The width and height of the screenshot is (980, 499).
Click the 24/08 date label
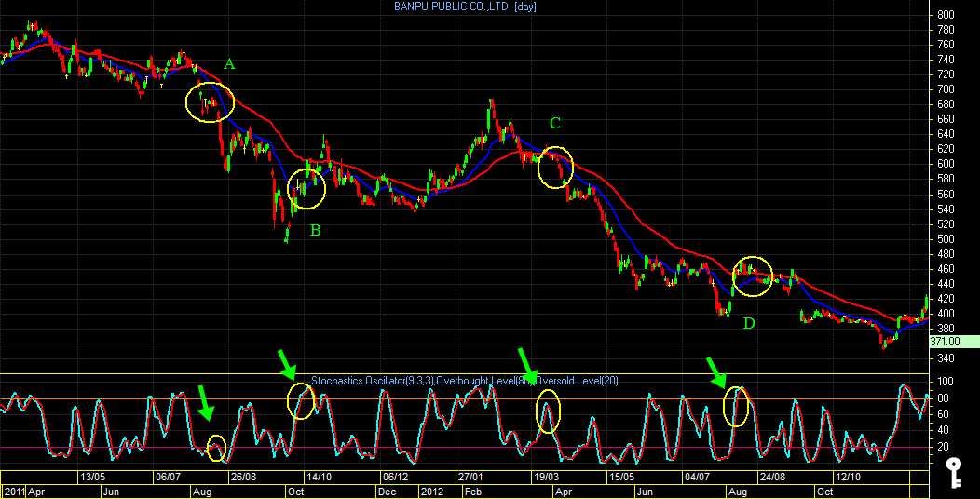pyautogui.click(x=772, y=478)
